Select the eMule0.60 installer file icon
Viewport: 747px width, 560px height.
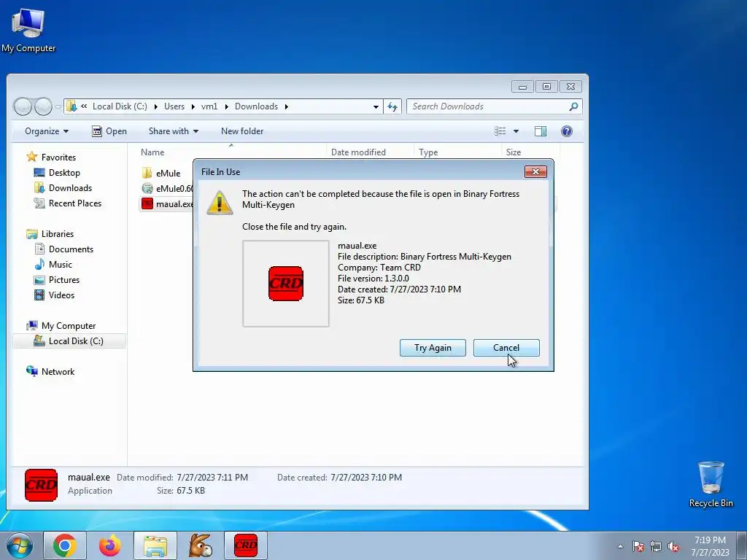tap(147, 189)
